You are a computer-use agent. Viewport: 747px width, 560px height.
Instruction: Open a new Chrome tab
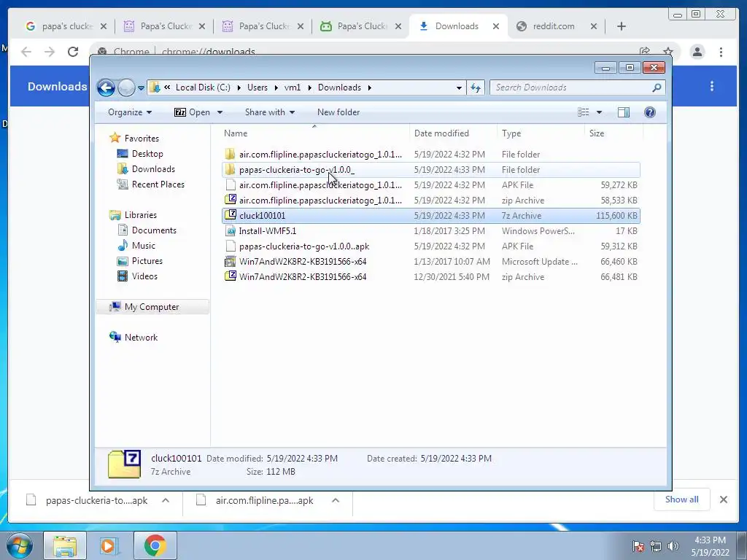[x=622, y=26]
